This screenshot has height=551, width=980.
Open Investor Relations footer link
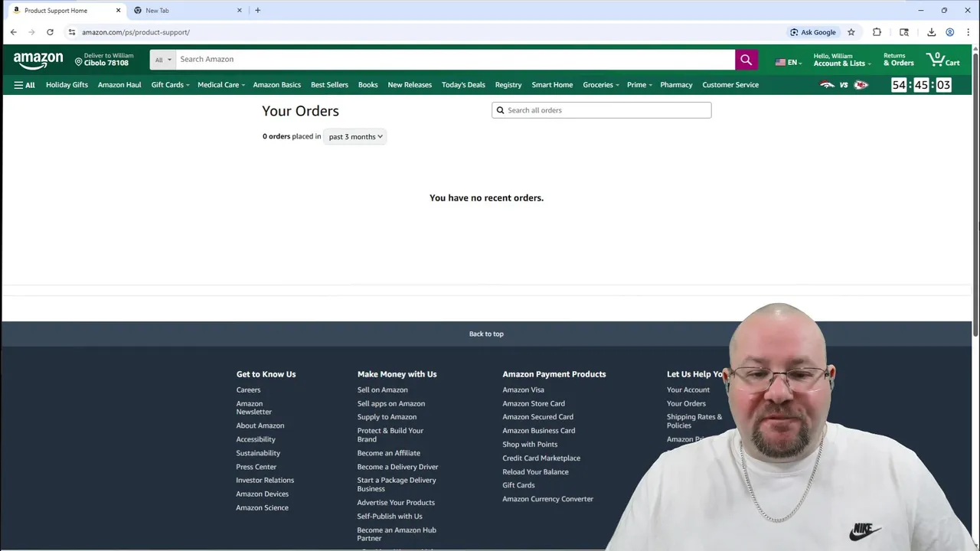(265, 480)
